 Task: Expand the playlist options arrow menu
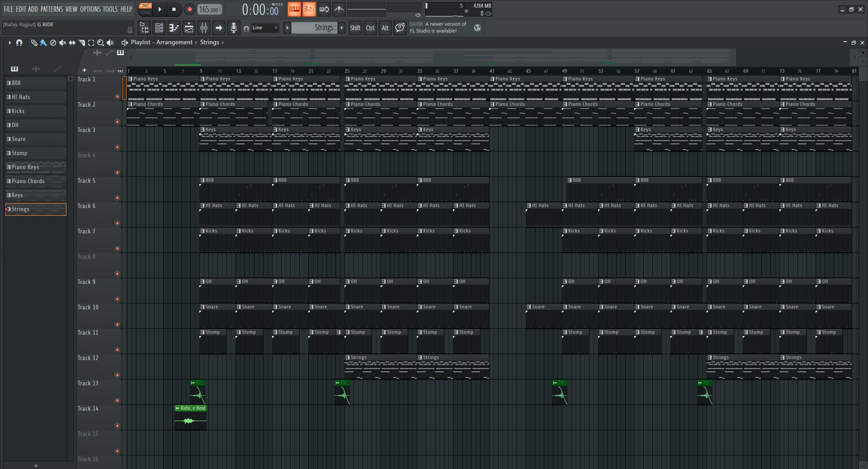click(x=9, y=43)
